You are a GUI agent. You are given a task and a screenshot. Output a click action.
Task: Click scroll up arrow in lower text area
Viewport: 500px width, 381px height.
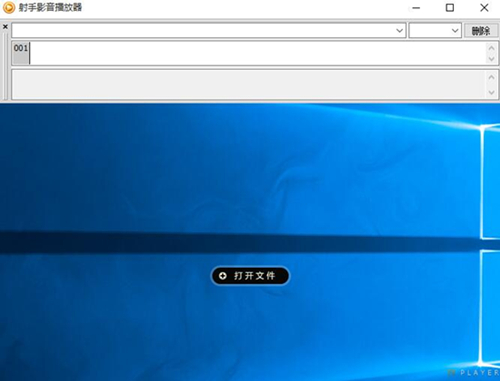pos(491,77)
